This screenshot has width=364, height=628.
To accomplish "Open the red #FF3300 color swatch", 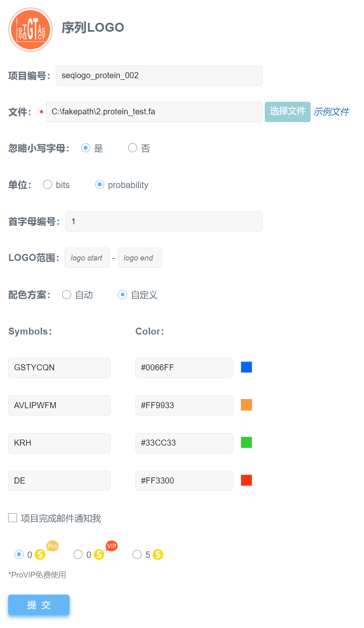I will coord(246,480).
